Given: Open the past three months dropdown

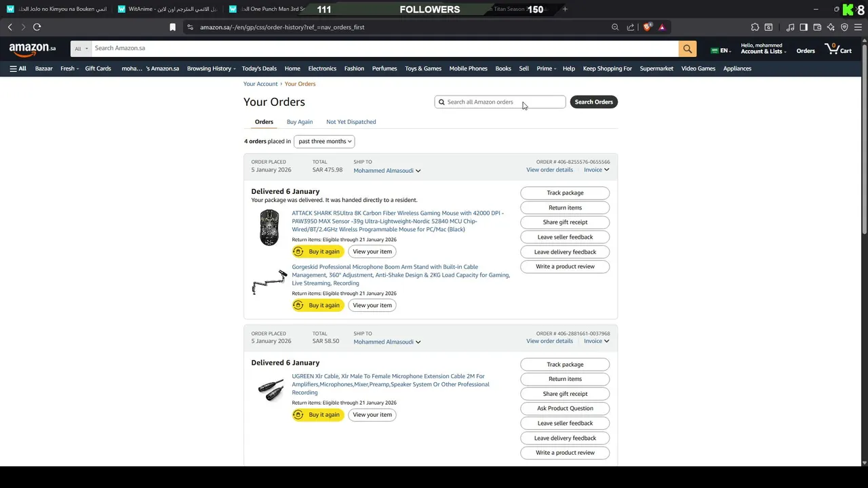Looking at the screenshot, I should [x=324, y=141].
